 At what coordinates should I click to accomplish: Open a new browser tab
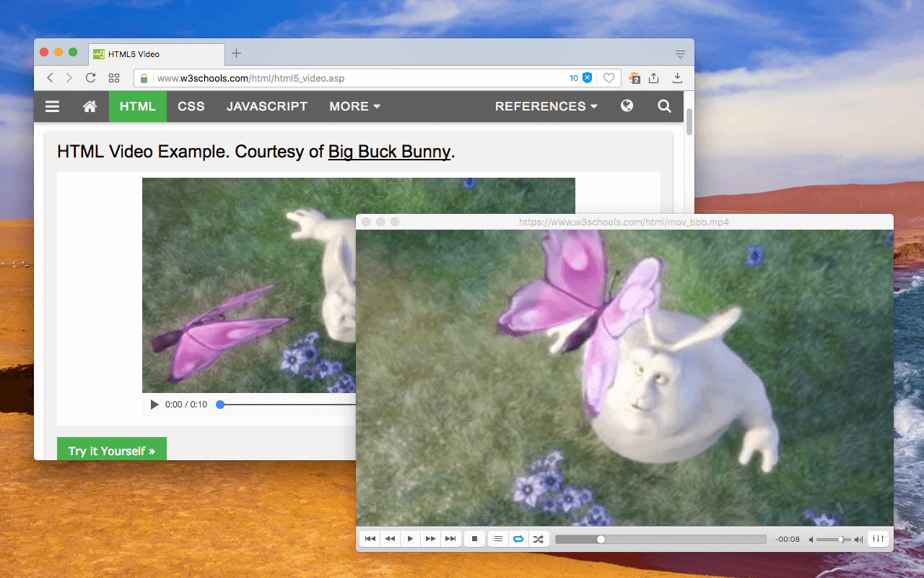236,53
